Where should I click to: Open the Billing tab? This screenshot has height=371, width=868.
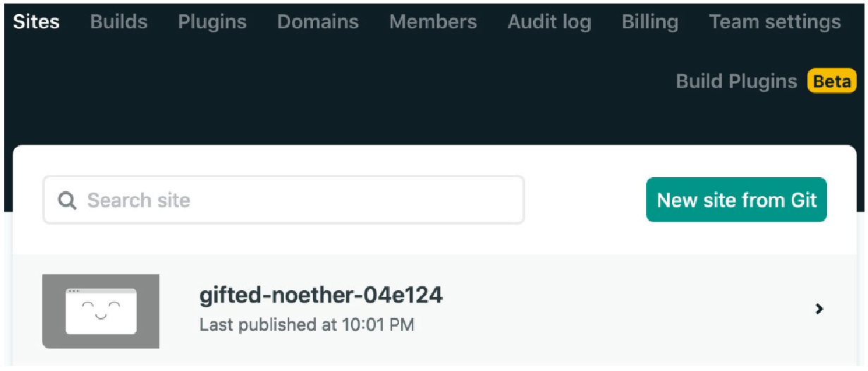click(650, 22)
